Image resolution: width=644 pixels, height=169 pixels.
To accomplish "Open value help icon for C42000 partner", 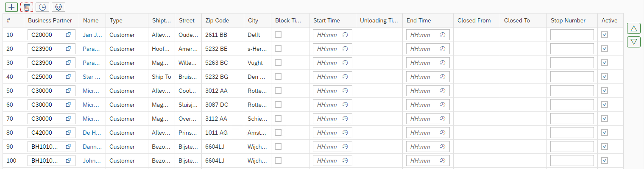I will 68,133.
